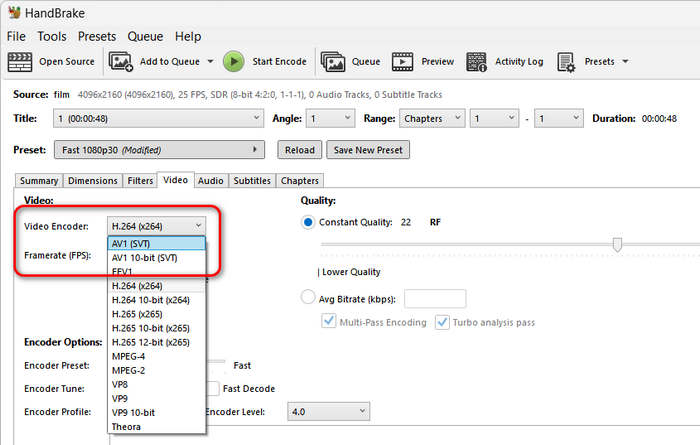Choose AV1 10-bit (SVT) encoder
The width and height of the screenshot is (700, 445).
click(x=156, y=258)
